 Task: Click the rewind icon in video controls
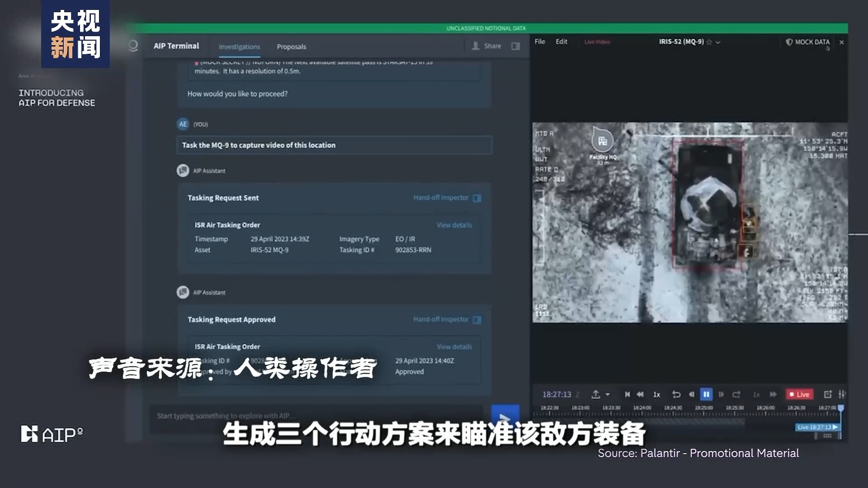pyautogui.click(x=640, y=394)
